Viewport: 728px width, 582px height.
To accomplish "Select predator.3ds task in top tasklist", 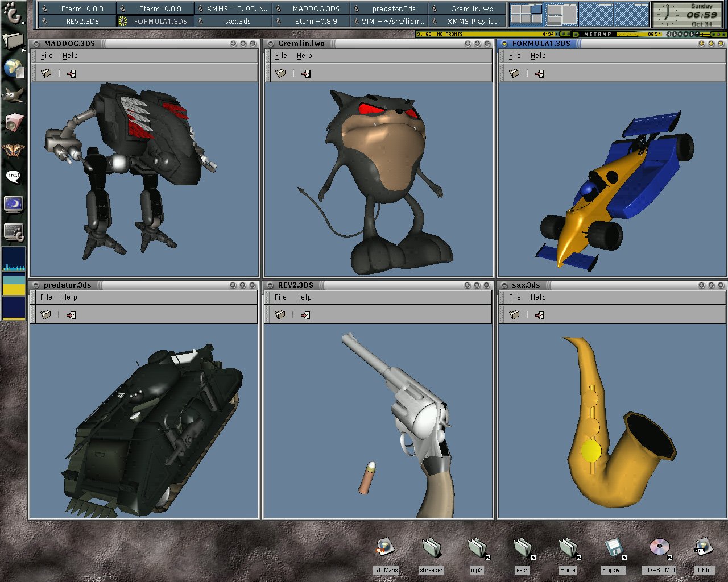I will (389, 9).
